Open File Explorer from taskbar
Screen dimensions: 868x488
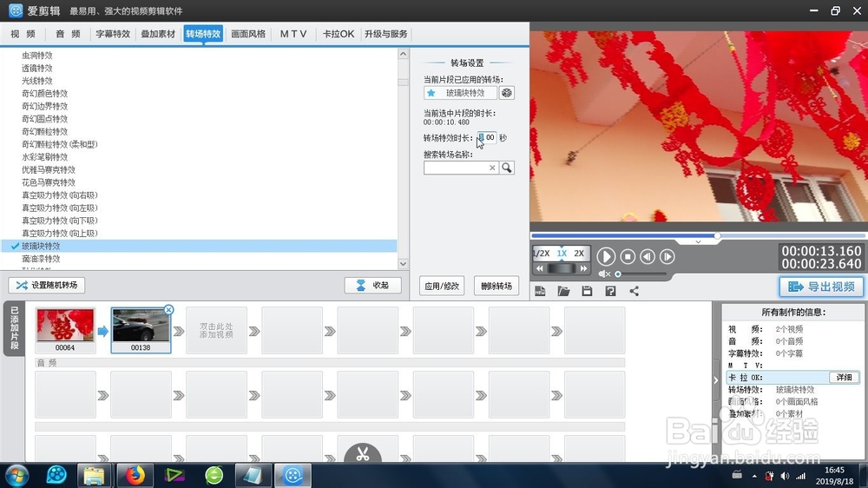coord(94,475)
